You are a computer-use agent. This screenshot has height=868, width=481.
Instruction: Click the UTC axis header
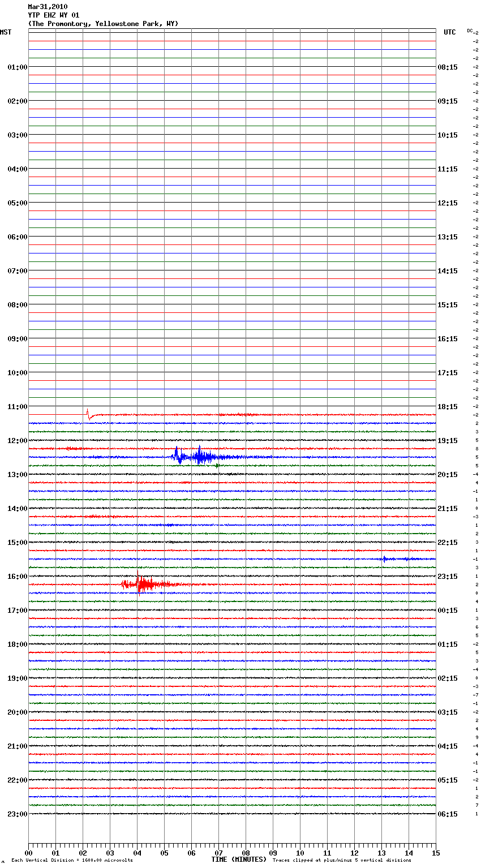(x=449, y=32)
